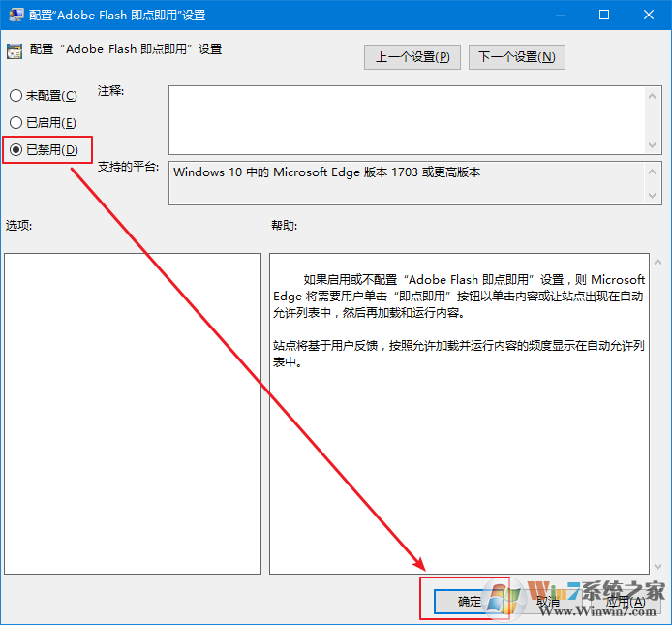The image size is (672, 625).
Task: Click the 帮助: label
Action: (284, 225)
